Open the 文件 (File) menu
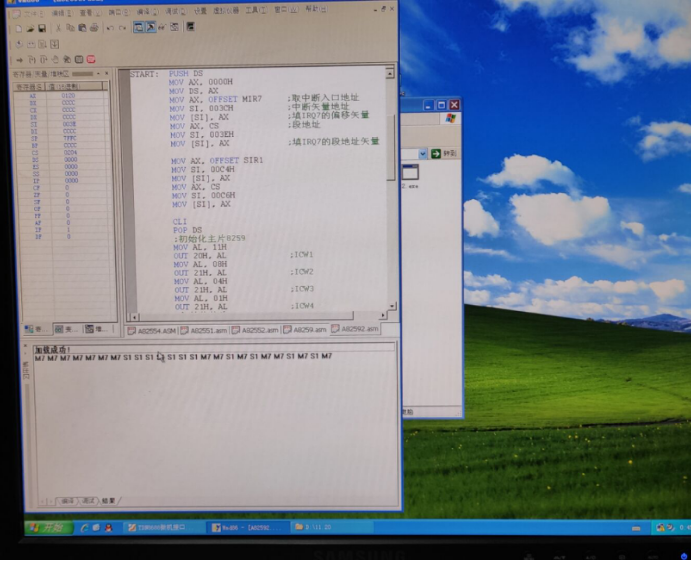The height and width of the screenshot is (561, 692). [x=31, y=12]
